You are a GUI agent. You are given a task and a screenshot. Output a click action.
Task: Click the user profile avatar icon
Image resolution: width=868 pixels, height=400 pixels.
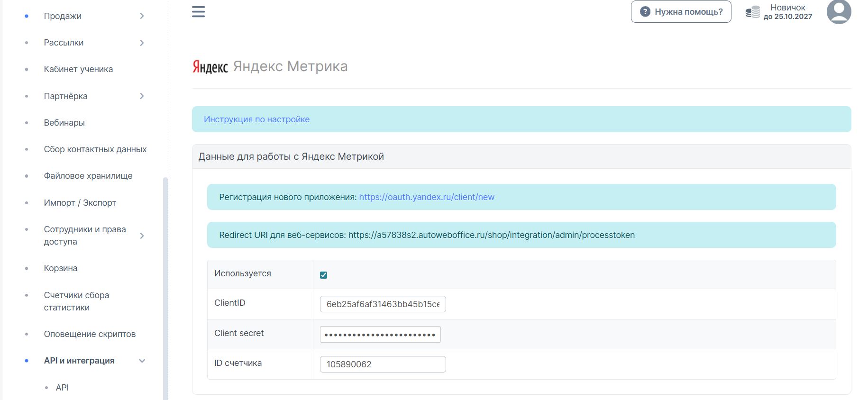click(839, 11)
